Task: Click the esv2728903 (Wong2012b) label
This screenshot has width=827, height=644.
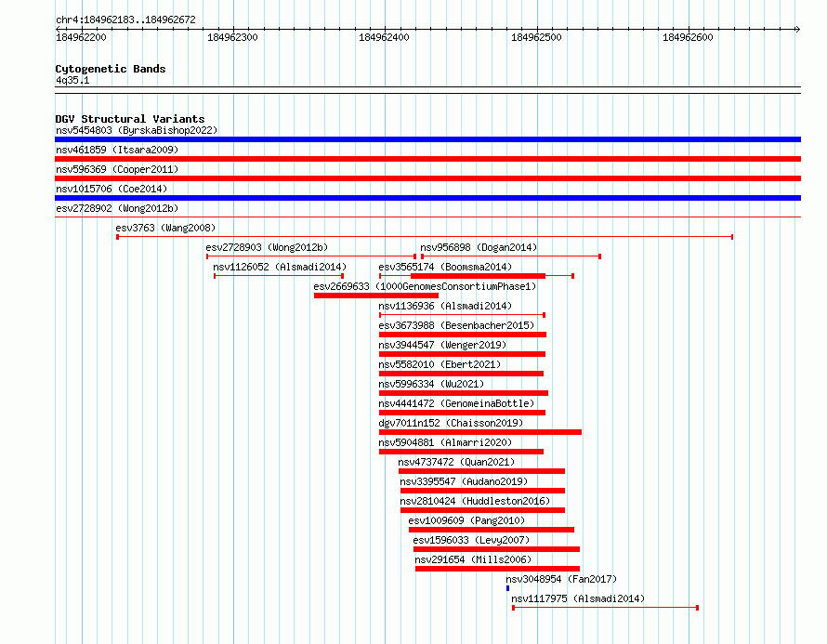Action: coord(267,247)
